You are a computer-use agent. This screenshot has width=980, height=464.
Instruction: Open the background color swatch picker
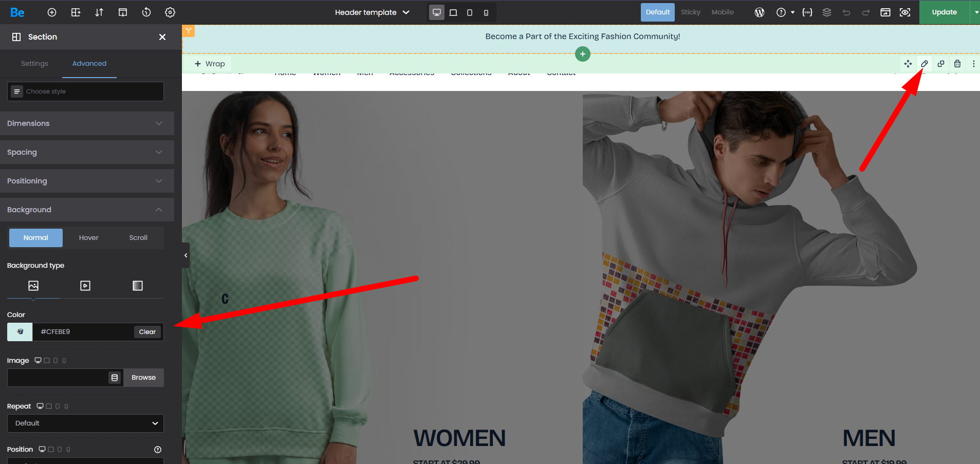click(x=20, y=332)
